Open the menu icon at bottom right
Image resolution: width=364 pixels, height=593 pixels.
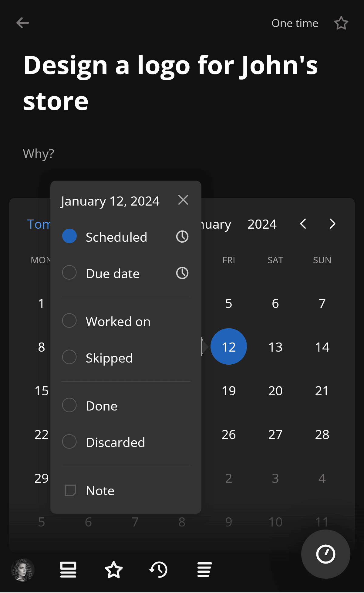pyautogui.click(x=204, y=570)
